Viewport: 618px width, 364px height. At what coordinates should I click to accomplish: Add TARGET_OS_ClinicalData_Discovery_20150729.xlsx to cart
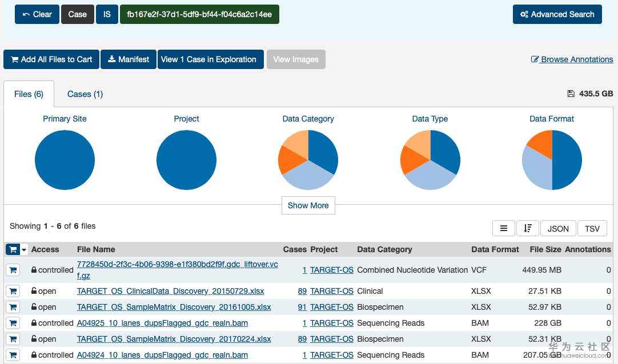pyautogui.click(x=13, y=291)
